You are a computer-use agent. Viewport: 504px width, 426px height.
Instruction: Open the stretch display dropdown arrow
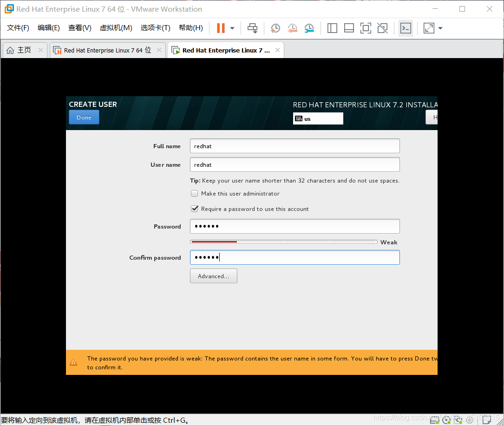[x=440, y=28]
